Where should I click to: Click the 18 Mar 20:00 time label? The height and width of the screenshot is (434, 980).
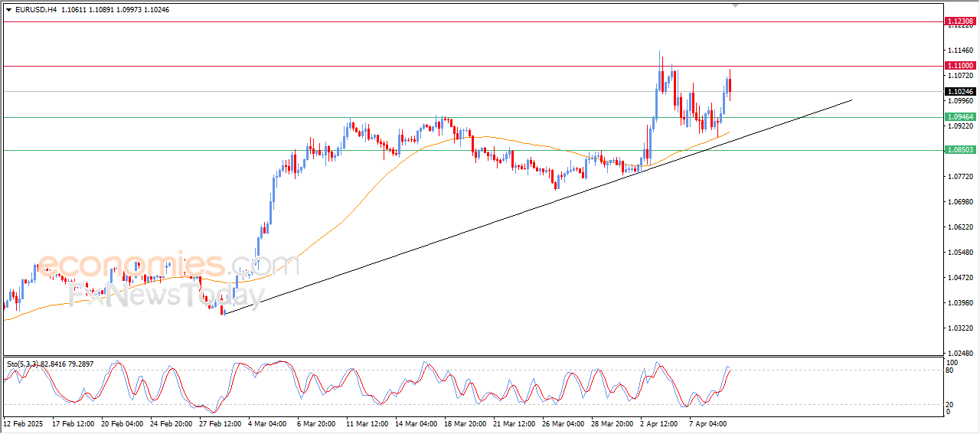(465, 423)
